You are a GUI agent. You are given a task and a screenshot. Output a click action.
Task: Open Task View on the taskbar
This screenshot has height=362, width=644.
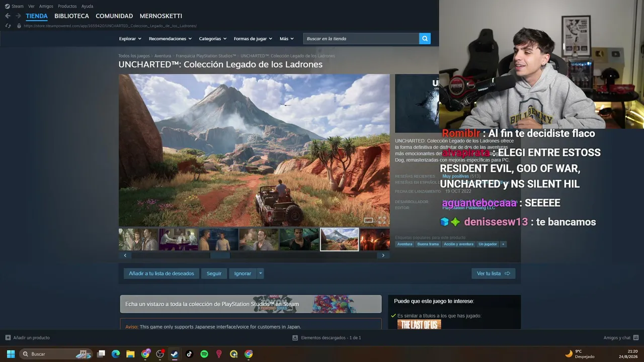point(101,354)
